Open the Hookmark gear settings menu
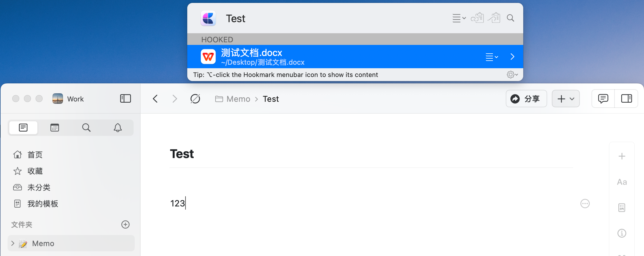The image size is (644, 256). 512,75
